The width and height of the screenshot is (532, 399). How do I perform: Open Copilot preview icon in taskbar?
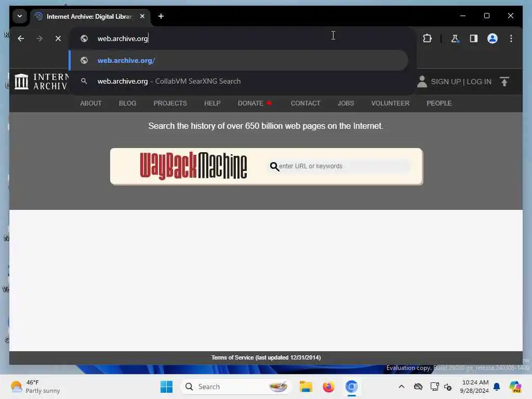click(515, 387)
